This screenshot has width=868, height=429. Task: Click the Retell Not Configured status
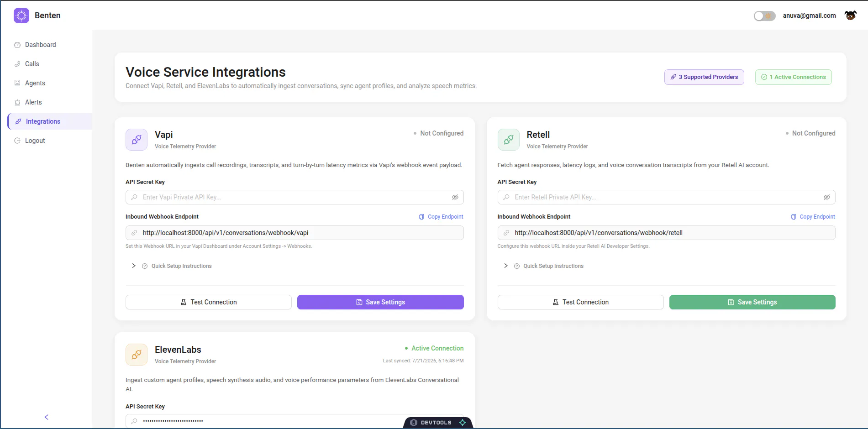click(810, 133)
